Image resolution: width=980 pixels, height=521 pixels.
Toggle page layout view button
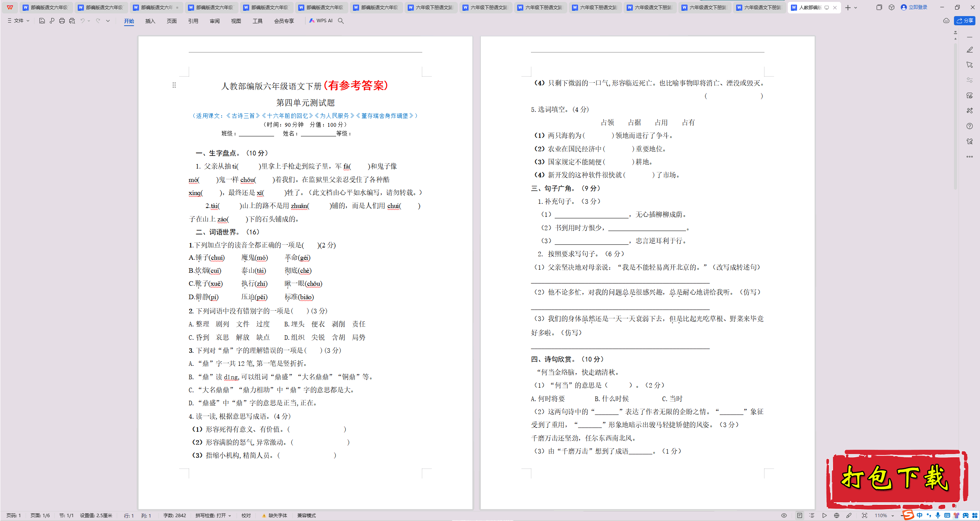pyautogui.click(x=799, y=515)
